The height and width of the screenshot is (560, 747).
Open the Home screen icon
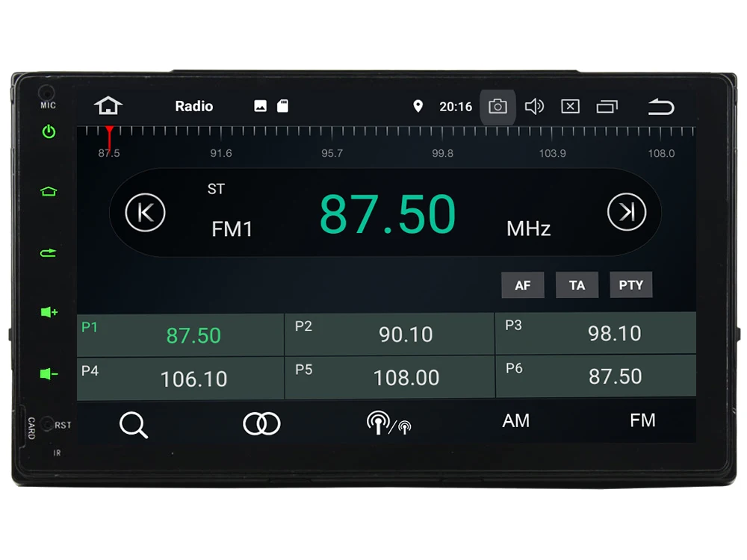pos(109,106)
